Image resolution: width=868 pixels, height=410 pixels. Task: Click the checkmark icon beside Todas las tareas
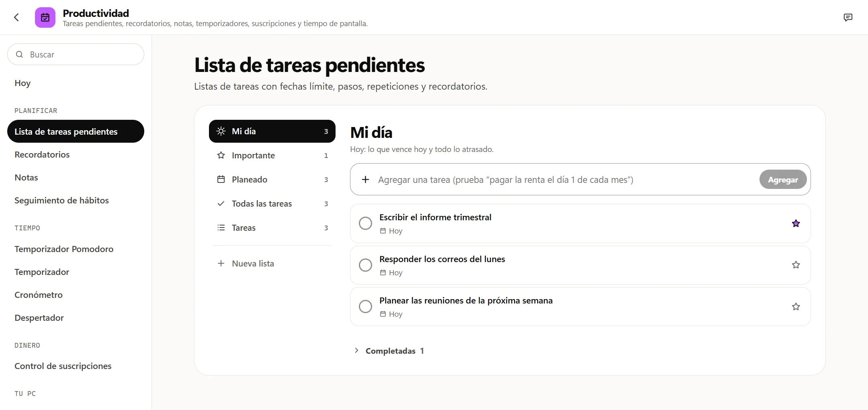pos(221,203)
